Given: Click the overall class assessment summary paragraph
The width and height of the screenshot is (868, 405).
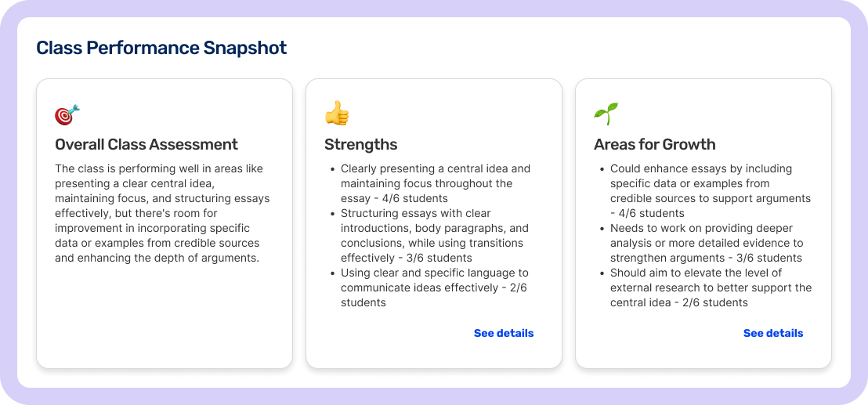Looking at the screenshot, I should pyautogui.click(x=162, y=213).
